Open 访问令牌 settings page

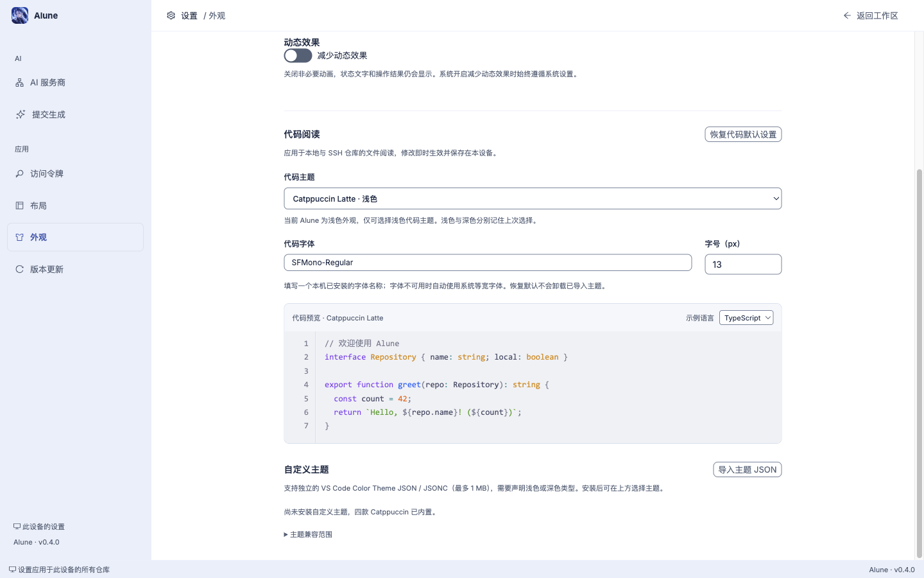[75, 173]
